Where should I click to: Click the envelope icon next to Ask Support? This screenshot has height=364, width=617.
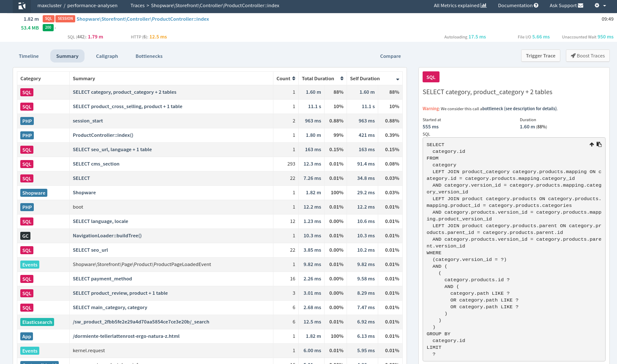tap(580, 6)
